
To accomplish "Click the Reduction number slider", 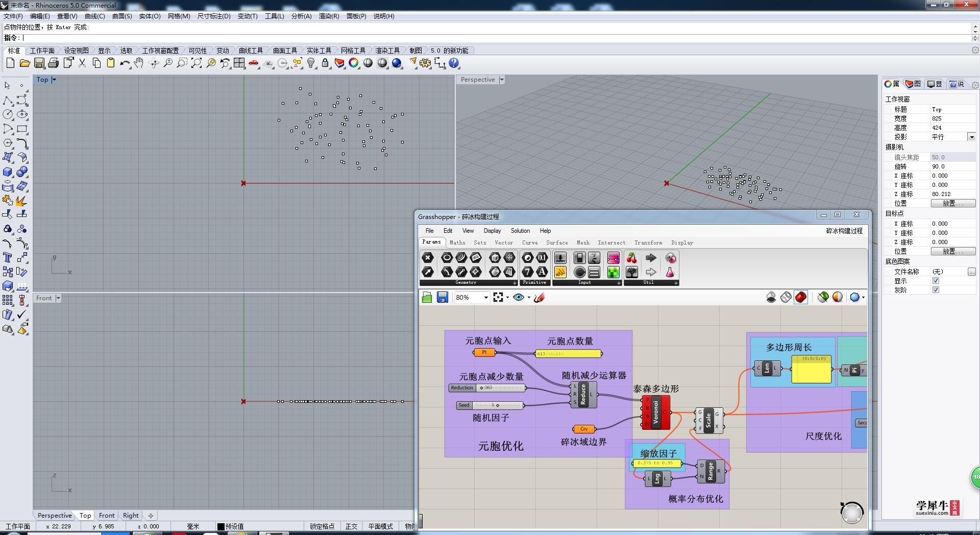I will click(487, 388).
